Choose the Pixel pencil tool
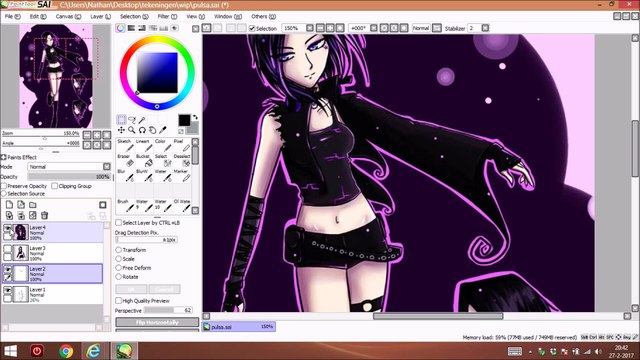 point(181,145)
